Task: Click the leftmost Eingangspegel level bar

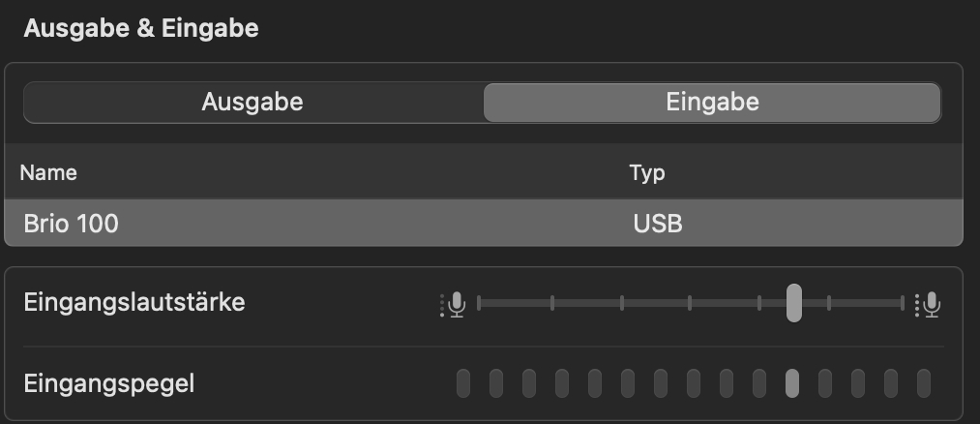Action: [x=463, y=383]
